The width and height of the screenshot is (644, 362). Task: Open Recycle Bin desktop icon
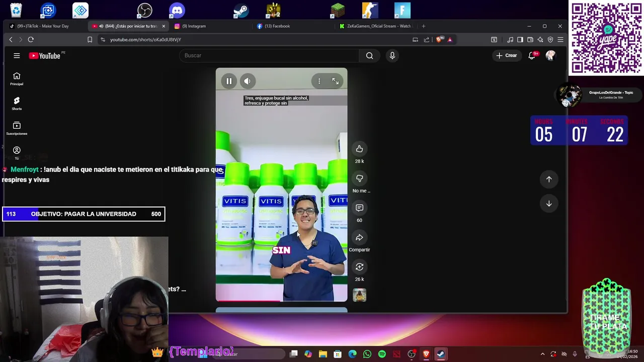16,10
